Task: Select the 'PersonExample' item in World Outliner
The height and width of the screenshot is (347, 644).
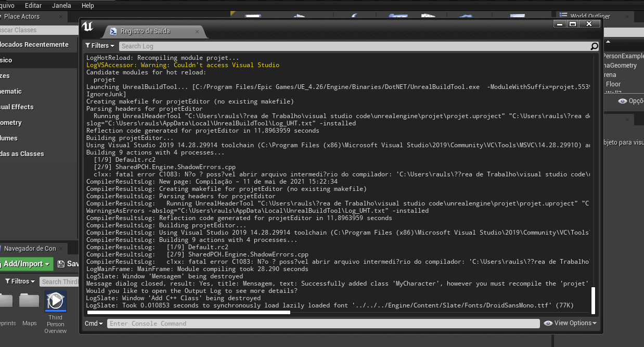Action: 623,56
